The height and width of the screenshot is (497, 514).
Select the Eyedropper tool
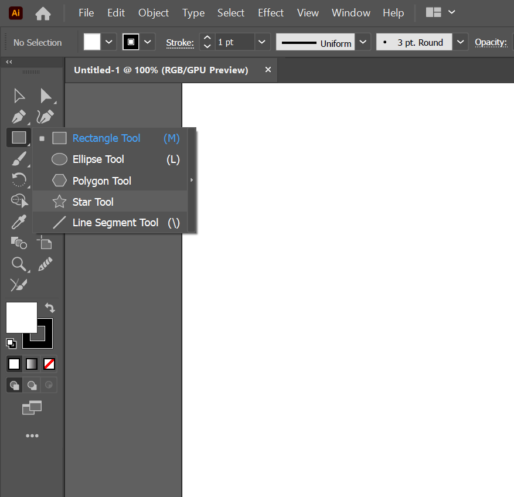tap(19, 222)
